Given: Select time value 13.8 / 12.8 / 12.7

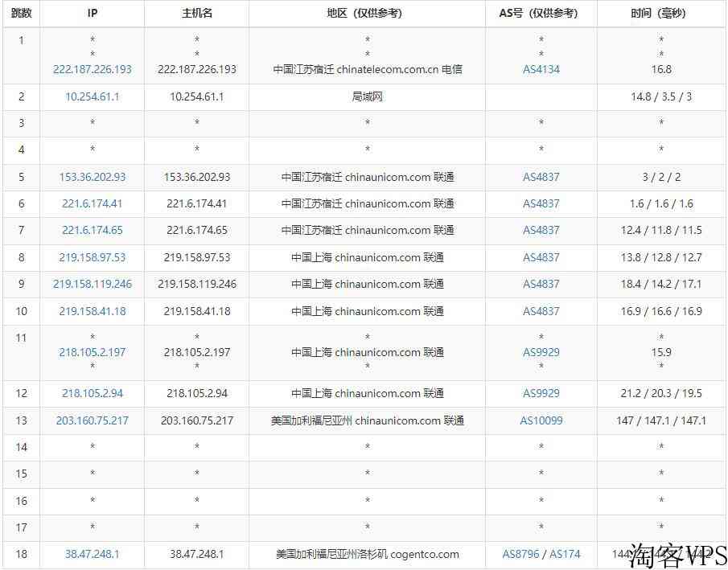Looking at the screenshot, I should [x=661, y=257].
